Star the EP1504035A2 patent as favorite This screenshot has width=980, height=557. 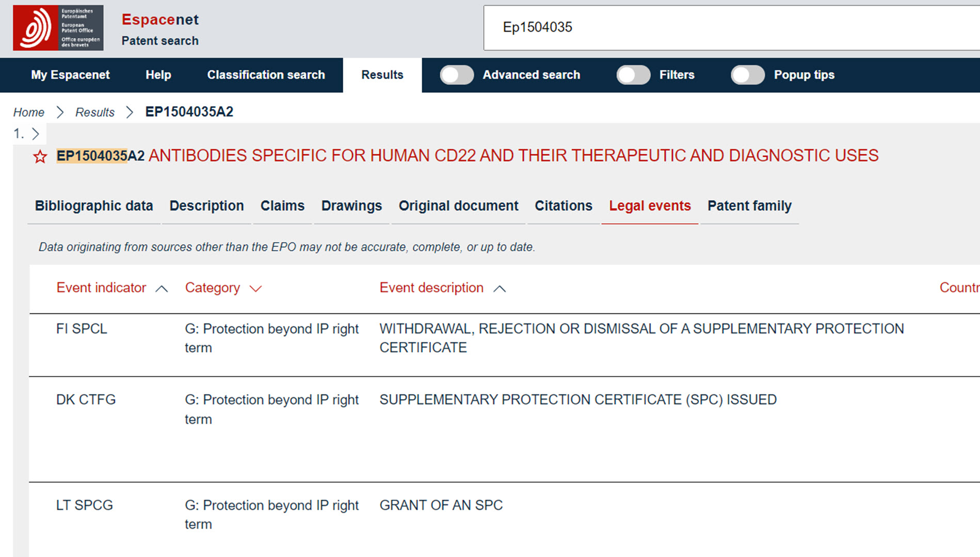(40, 156)
